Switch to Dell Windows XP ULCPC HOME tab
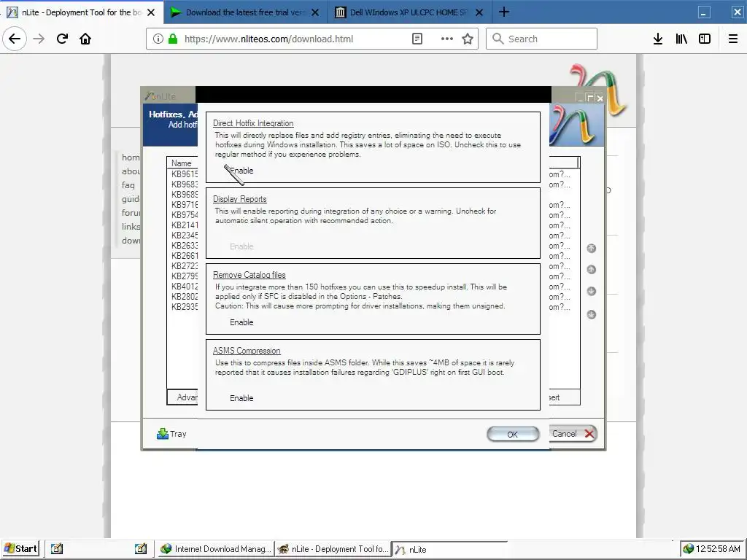This screenshot has width=747, height=560. [409, 12]
